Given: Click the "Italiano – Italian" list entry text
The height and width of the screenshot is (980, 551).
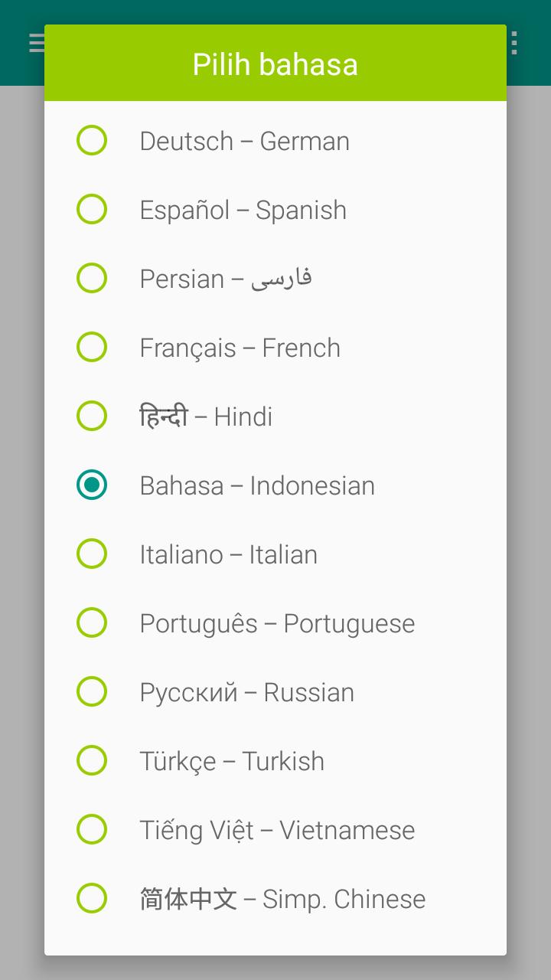Looking at the screenshot, I should [228, 554].
